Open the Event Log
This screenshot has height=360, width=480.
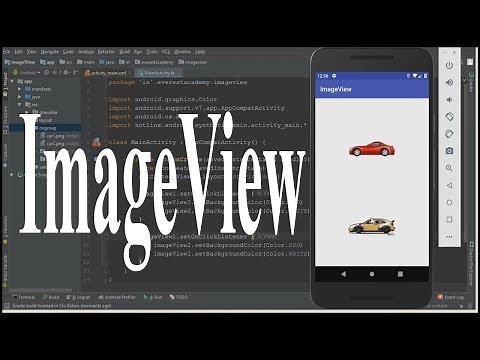click(x=451, y=297)
